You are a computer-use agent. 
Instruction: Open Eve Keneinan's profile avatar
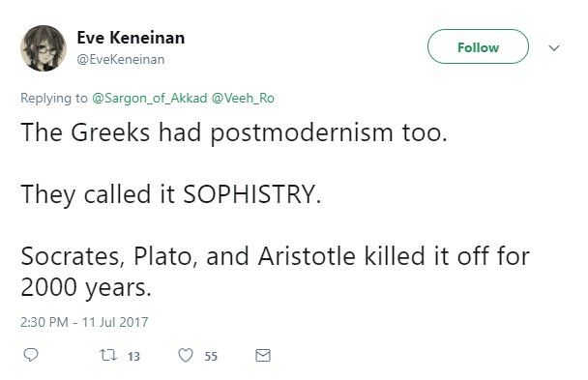coord(44,48)
